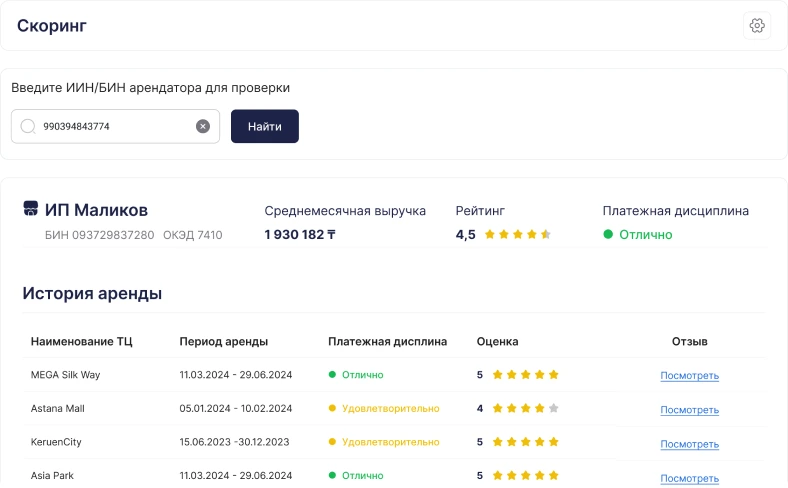Image resolution: width=788 pixels, height=488 pixels.
Task: Click the 05.01.2024 - 10.02.2024 rental period
Action: point(236,408)
